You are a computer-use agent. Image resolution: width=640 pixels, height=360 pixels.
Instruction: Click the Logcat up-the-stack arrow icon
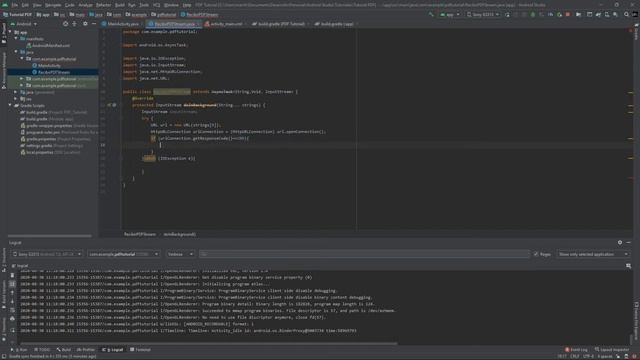point(12,292)
